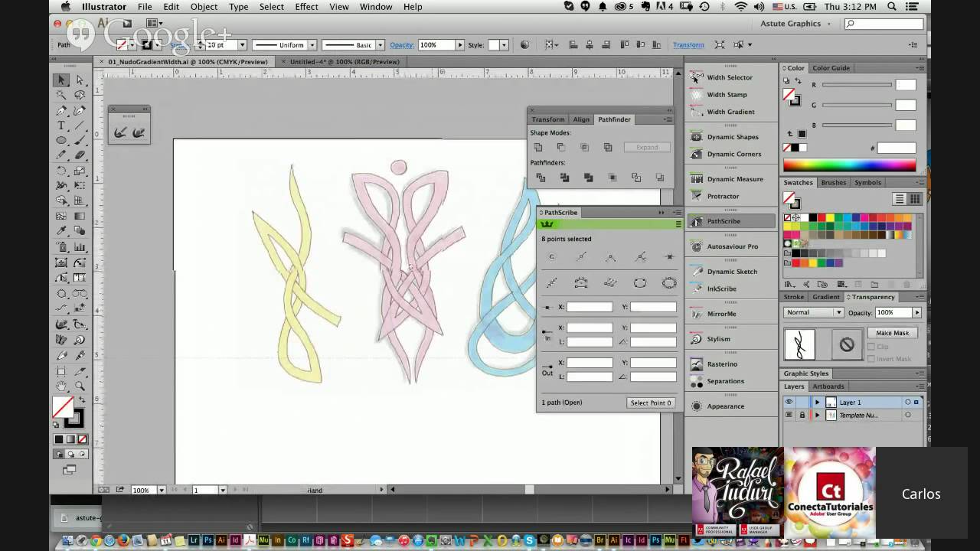Expand the Template layer disclosure triangle

tap(817, 416)
